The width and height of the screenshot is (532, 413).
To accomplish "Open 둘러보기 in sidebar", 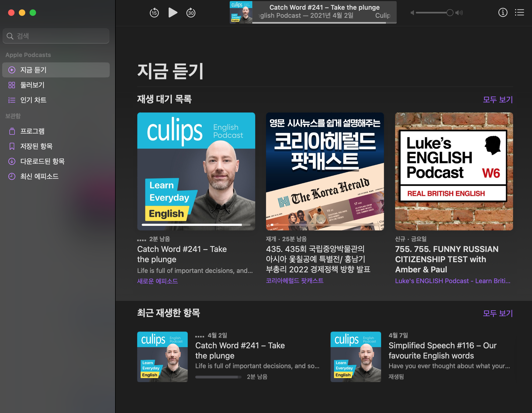I will coord(32,85).
